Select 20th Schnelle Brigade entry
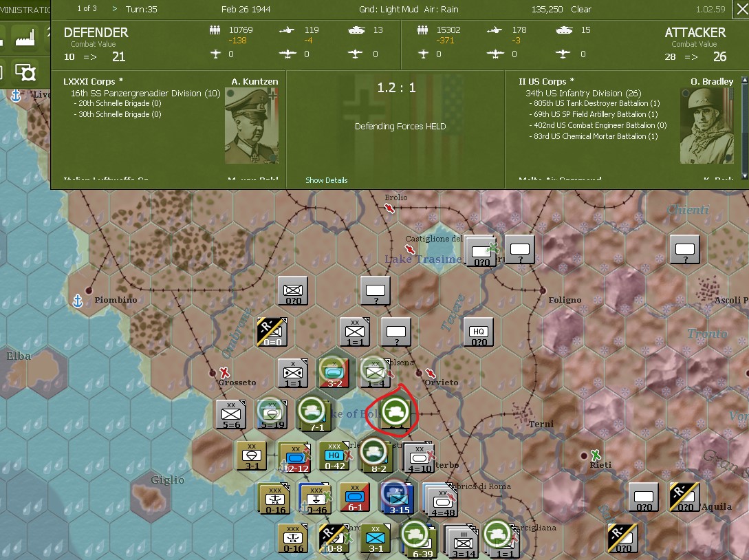The height and width of the screenshot is (560, 749). [x=118, y=103]
